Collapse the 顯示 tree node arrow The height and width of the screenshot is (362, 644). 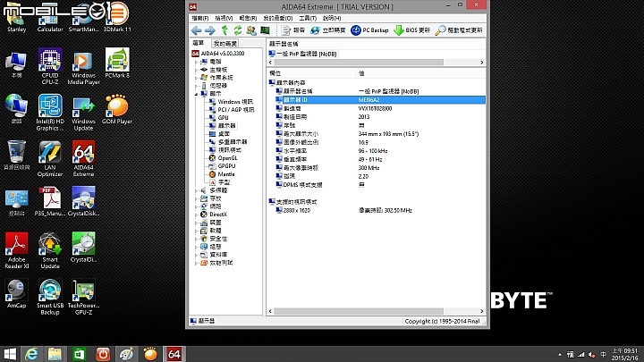click(196, 94)
